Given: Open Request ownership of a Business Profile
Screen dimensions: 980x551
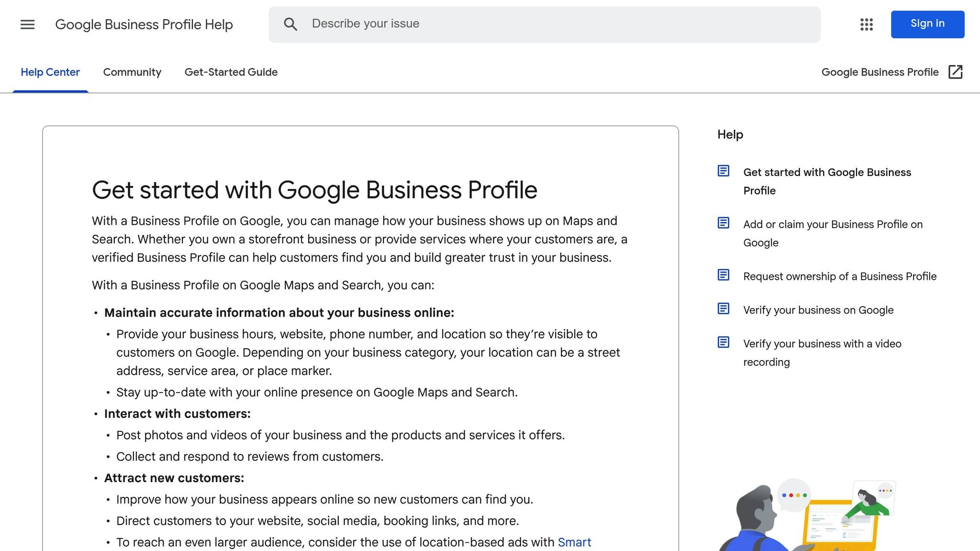Looking at the screenshot, I should click(840, 276).
